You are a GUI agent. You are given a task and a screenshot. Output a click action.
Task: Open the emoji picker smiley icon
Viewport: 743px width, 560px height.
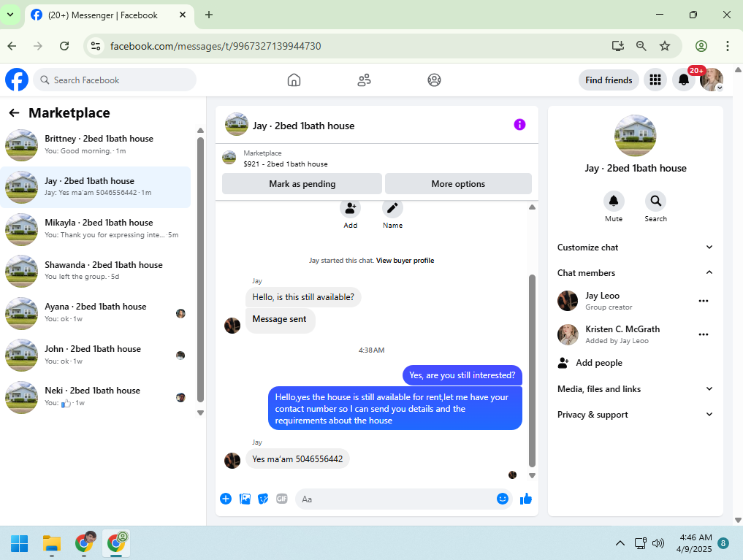pos(503,499)
